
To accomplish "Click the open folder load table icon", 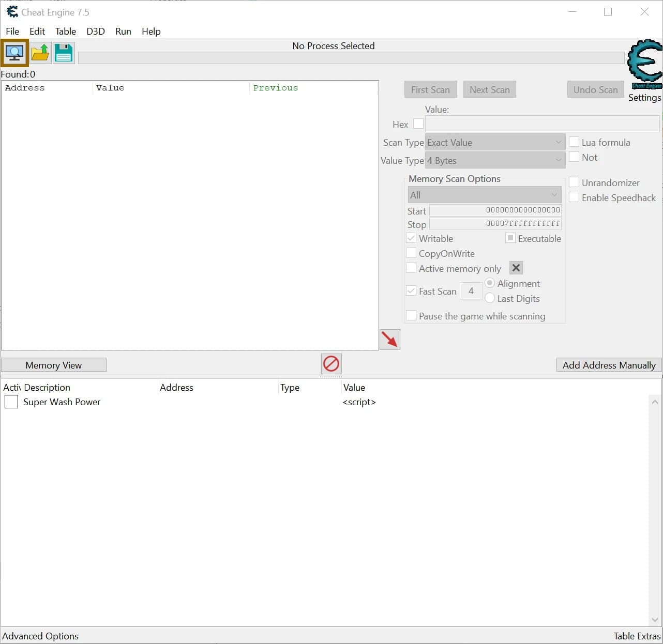I will 40,53.
